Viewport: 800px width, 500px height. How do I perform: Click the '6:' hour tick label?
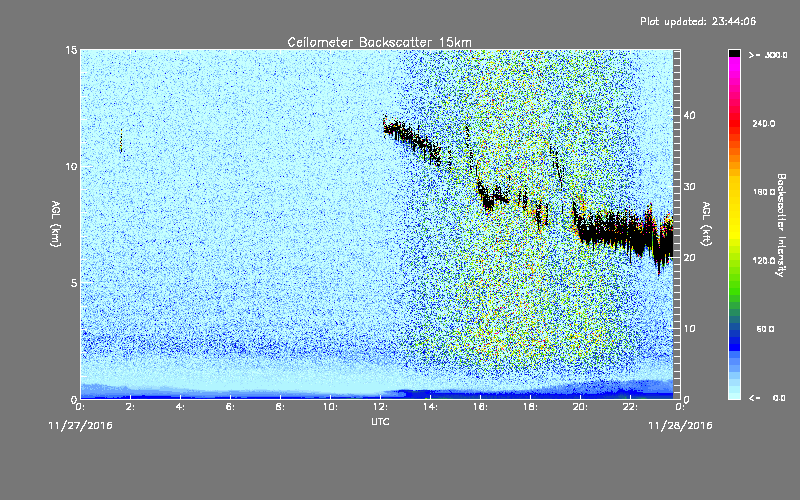(230, 407)
